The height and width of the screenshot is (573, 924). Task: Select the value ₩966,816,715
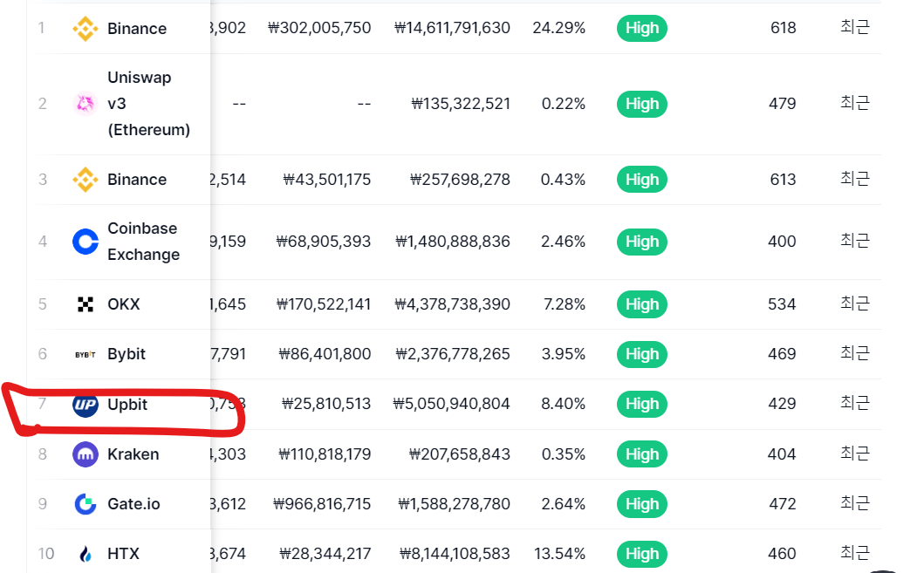pyautogui.click(x=322, y=504)
